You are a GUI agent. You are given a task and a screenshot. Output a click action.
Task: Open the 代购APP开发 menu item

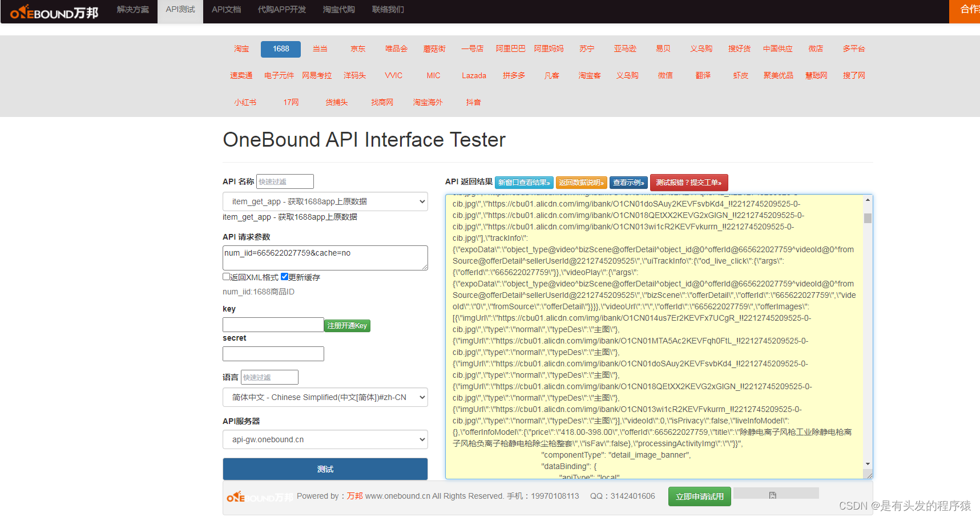tap(282, 10)
